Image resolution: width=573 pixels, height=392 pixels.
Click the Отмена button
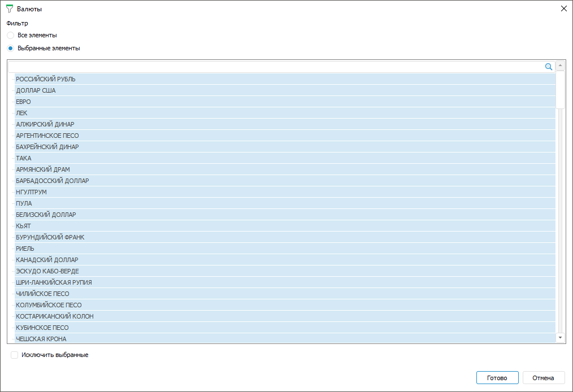[544, 378]
